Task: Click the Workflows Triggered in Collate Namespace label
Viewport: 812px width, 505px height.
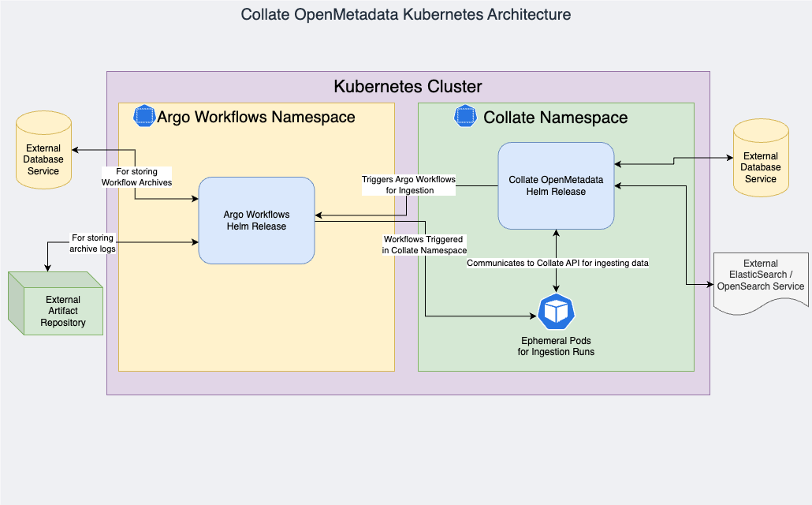Action: 424,245
